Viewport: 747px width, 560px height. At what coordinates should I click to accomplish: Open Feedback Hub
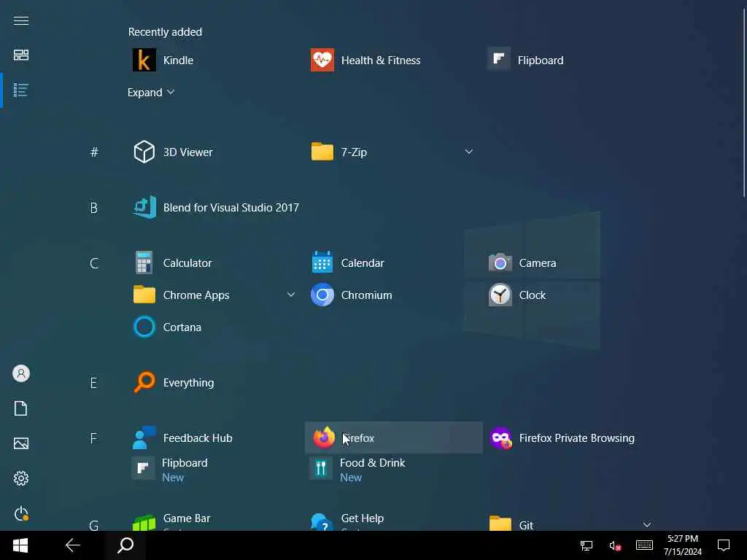click(x=182, y=437)
